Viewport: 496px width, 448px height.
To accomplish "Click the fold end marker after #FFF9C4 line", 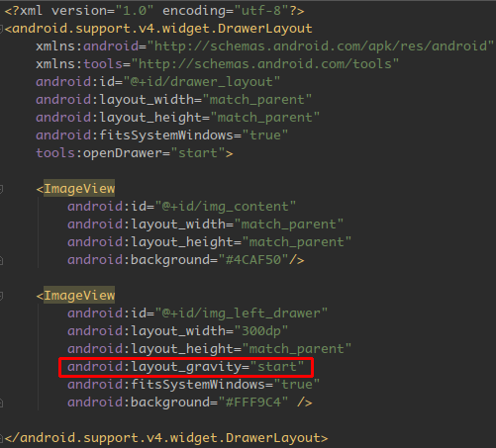I will pyautogui.click(x=1, y=403).
